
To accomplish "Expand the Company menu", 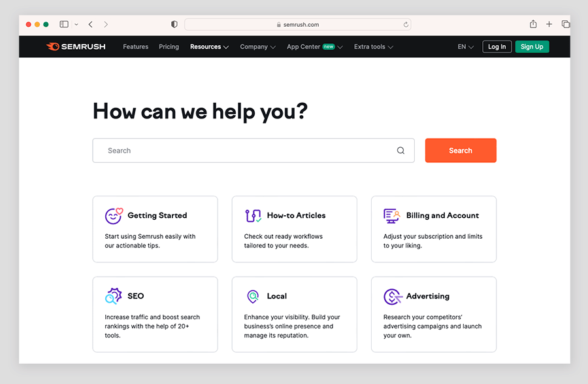I will [257, 47].
